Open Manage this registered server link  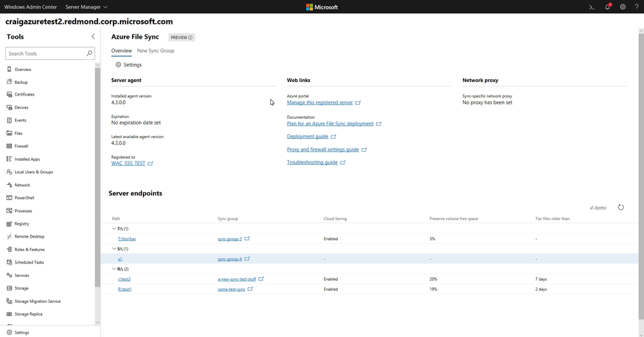pyautogui.click(x=320, y=103)
